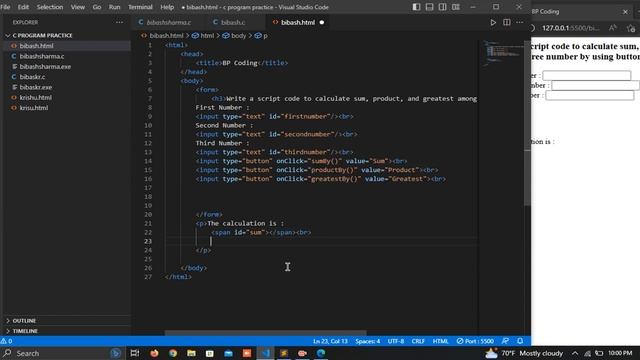Change HTML language mode
This screenshot has height=360, width=640.
440,341
